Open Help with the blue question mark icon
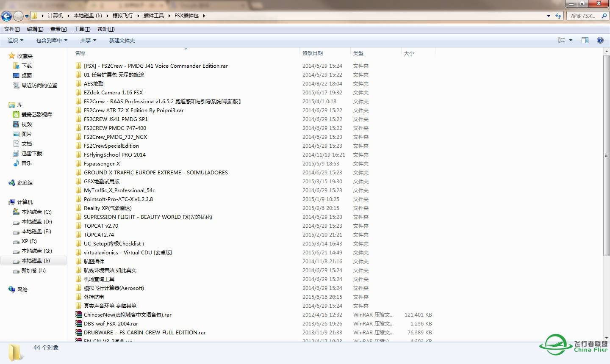The width and height of the screenshot is (610, 364). pyautogui.click(x=600, y=40)
